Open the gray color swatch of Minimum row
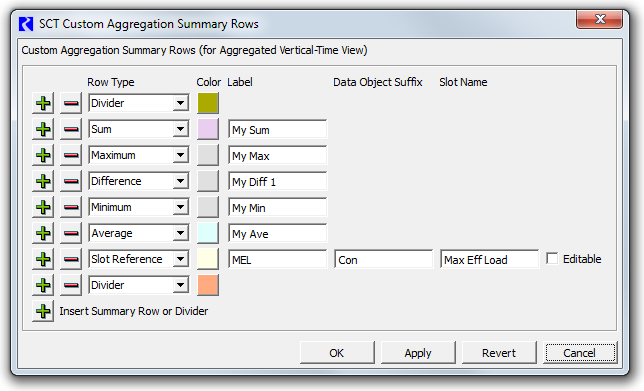The image size is (644, 391). pyautogui.click(x=208, y=207)
